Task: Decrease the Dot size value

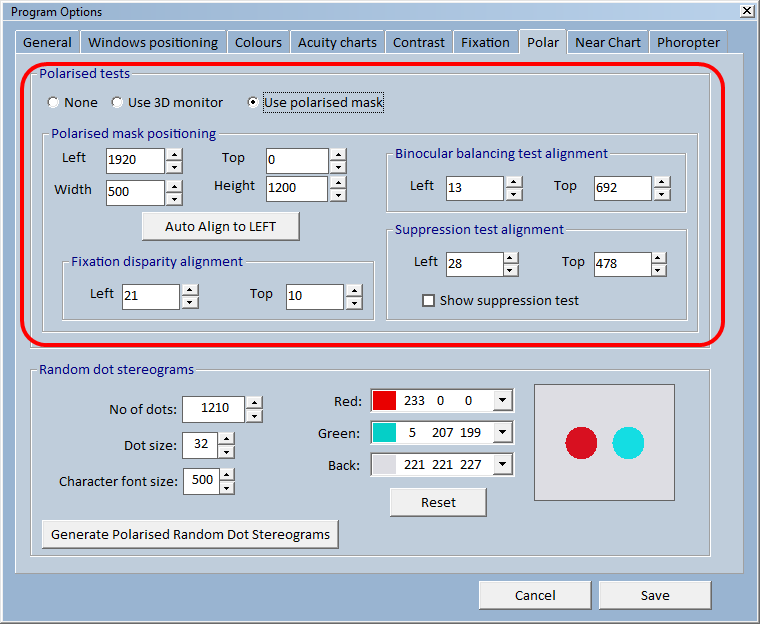Action: click(226, 452)
